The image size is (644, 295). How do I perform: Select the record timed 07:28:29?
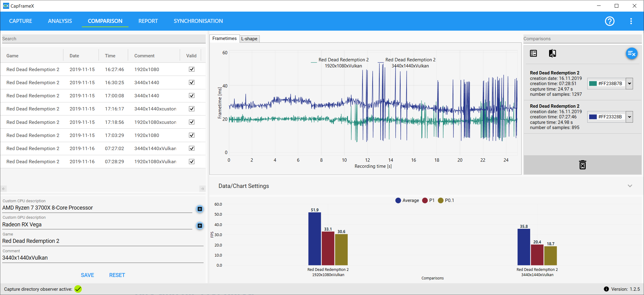tap(103, 161)
